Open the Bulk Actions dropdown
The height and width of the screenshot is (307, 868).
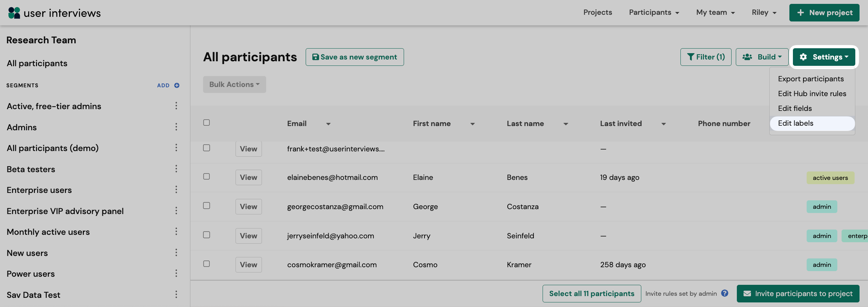tap(234, 84)
